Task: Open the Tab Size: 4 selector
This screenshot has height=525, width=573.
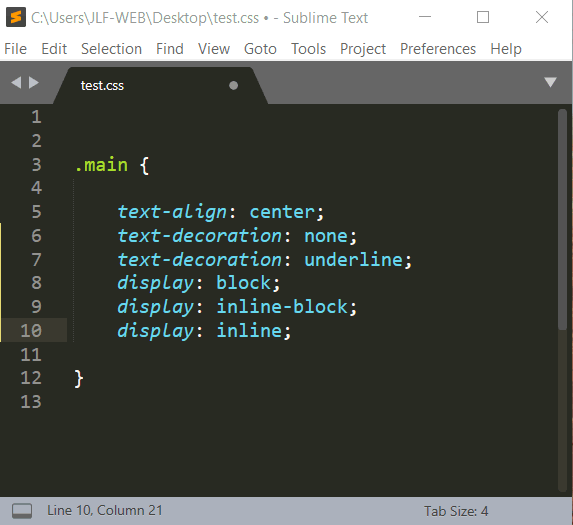Action: [456, 511]
